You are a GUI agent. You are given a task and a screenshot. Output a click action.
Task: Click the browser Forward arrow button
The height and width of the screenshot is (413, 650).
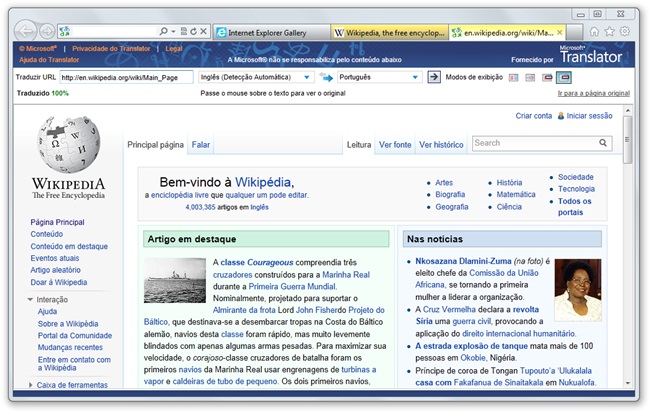coord(47,31)
